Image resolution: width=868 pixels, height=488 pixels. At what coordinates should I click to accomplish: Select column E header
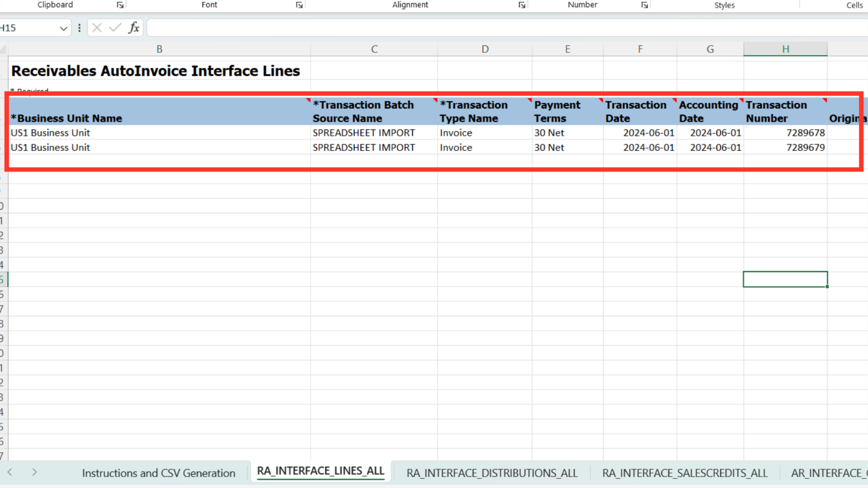tap(567, 49)
